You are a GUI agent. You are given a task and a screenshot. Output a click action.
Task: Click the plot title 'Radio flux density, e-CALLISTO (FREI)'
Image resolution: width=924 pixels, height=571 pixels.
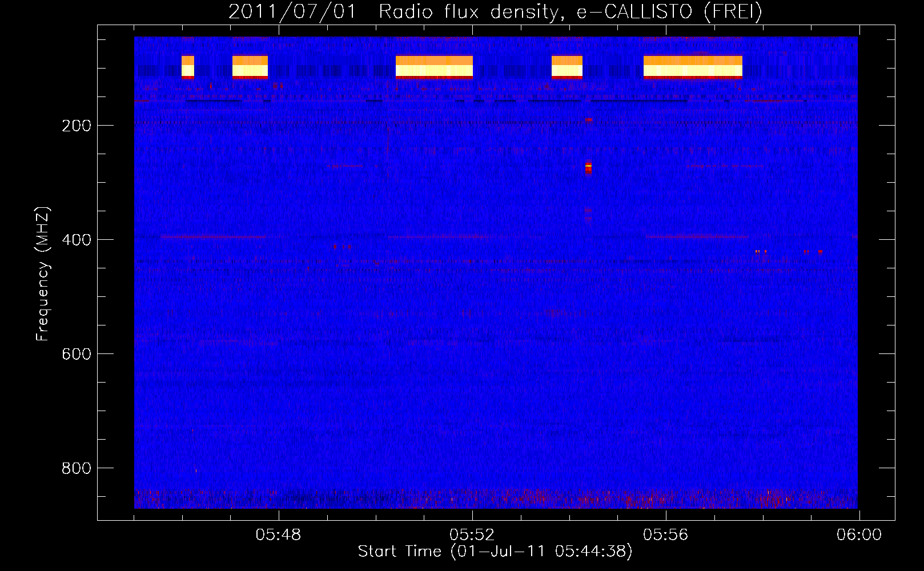571,11
